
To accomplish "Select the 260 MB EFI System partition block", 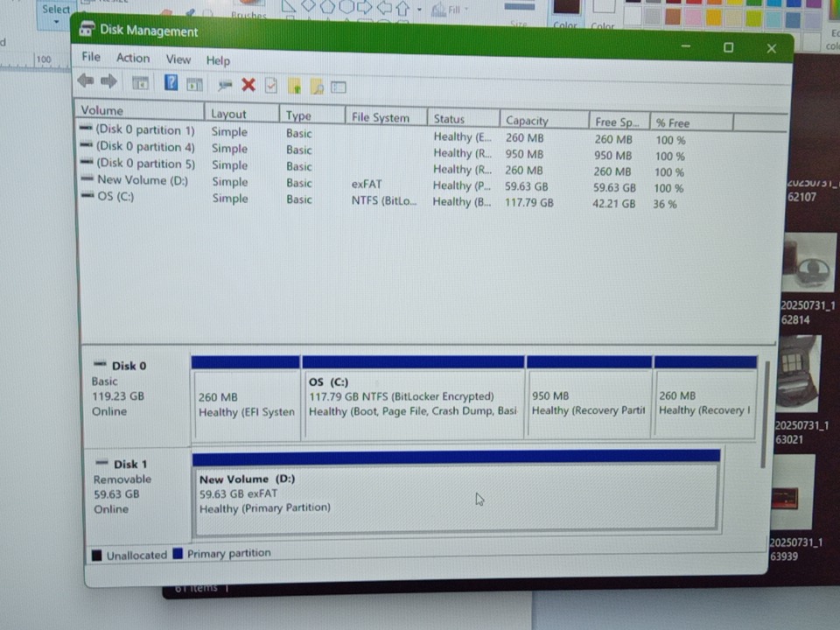I will coord(246,399).
